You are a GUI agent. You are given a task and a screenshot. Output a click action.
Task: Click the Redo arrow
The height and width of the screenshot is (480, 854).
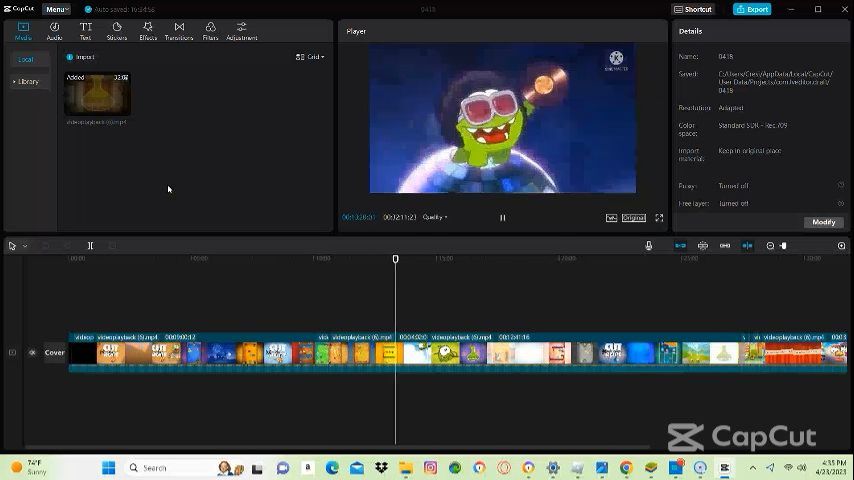[x=67, y=246]
